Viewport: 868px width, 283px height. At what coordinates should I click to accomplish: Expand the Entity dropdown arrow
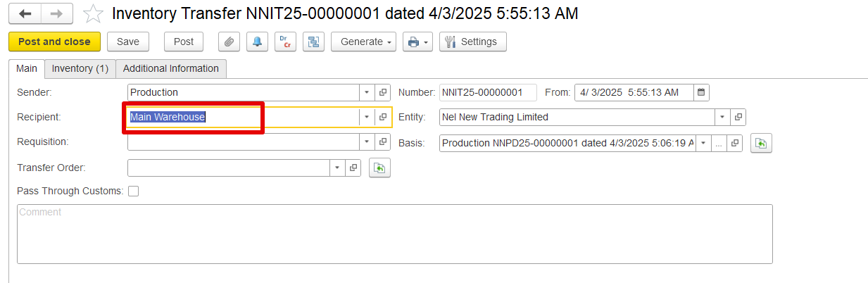coord(722,117)
